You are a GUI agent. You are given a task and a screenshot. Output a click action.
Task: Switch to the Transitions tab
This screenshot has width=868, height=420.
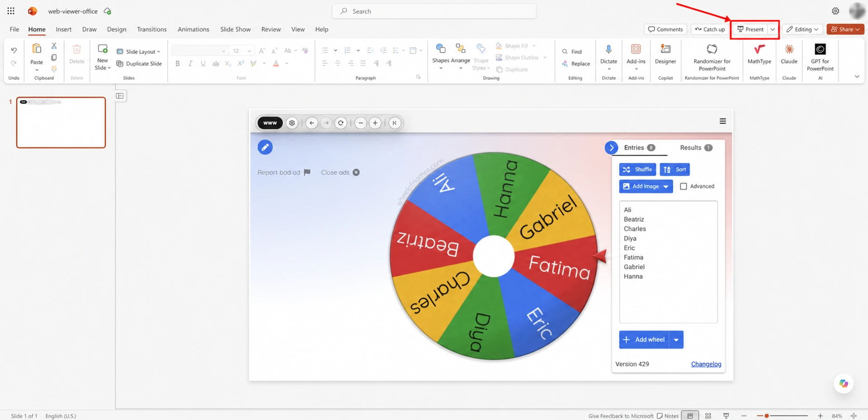click(x=152, y=29)
